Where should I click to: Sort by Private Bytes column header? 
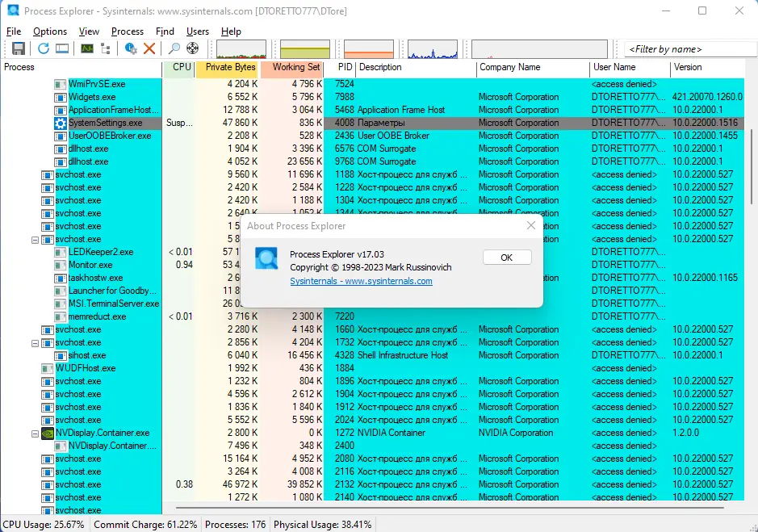228,68
